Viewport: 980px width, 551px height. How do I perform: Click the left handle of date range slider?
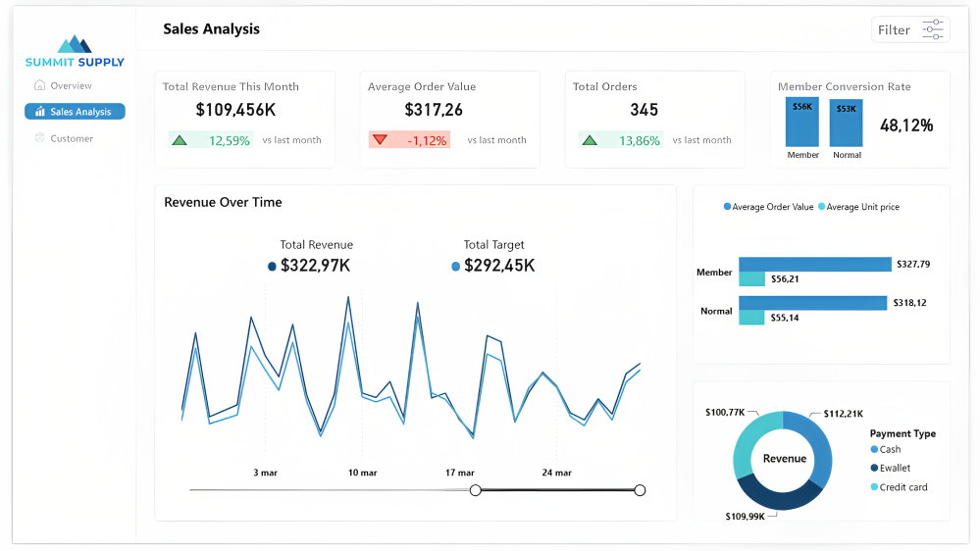coord(476,490)
